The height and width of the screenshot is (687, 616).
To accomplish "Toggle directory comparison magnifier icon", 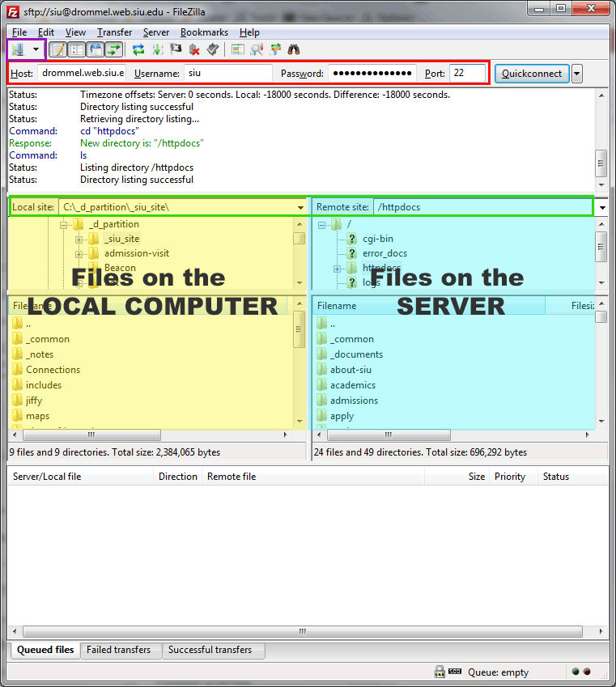I will [257, 49].
